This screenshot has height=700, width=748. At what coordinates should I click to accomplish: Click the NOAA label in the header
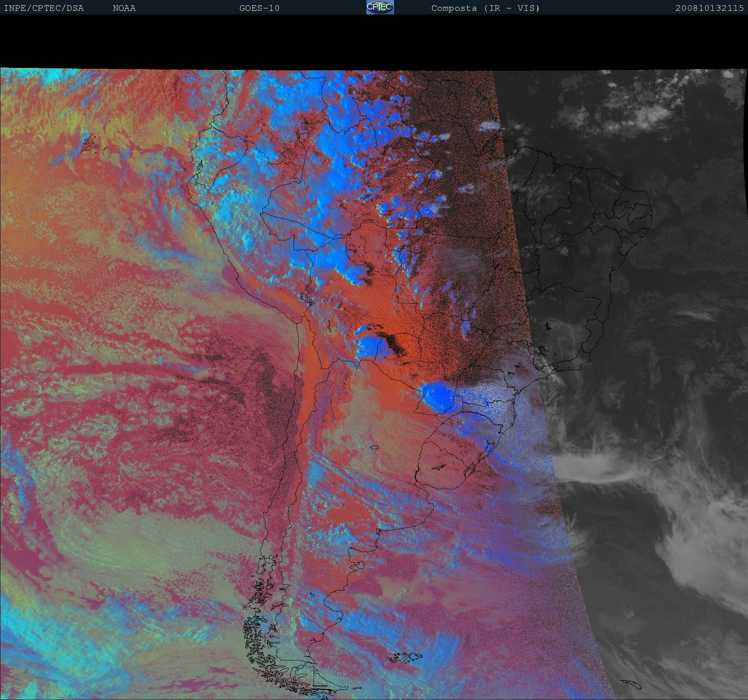pyautogui.click(x=124, y=8)
